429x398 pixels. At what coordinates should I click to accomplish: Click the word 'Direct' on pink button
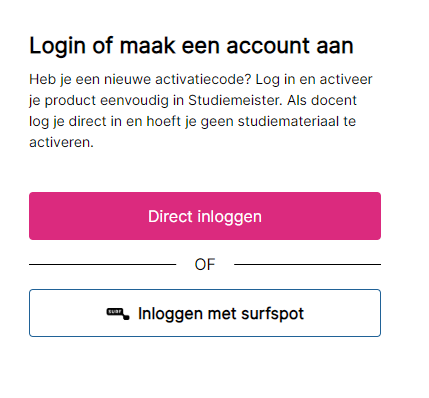170,216
